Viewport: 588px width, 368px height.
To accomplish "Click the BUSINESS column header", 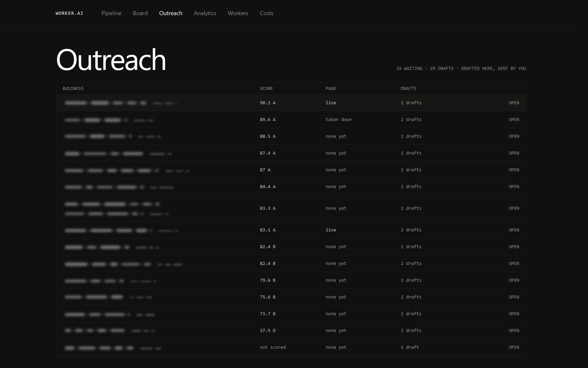I will pos(73,88).
